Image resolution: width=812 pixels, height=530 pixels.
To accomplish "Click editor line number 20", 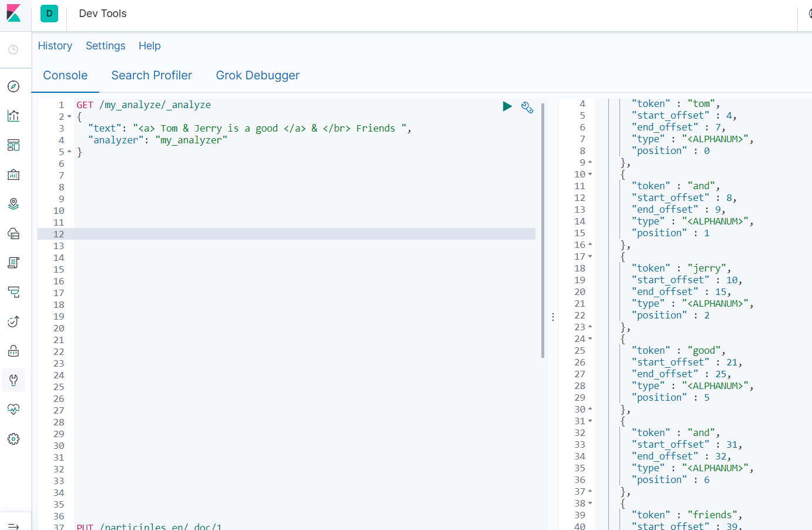I will coord(59,328).
